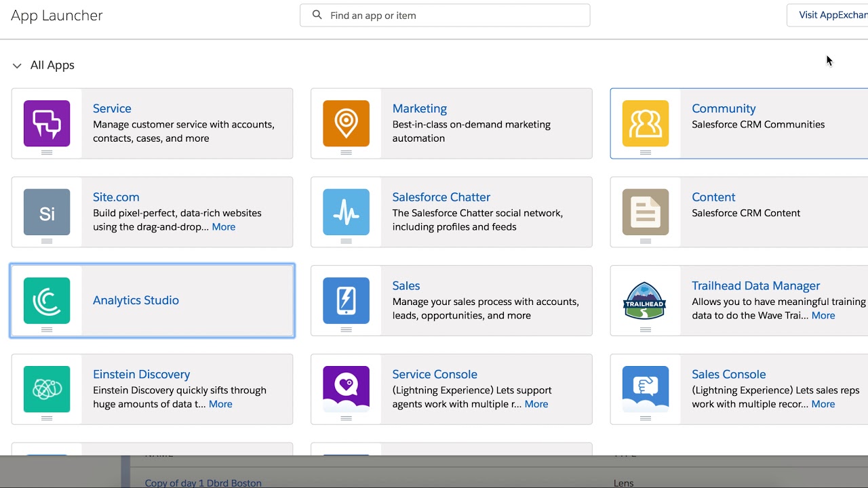Open Copy of day 1 Dbrd Boston

[x=203, y=483]
